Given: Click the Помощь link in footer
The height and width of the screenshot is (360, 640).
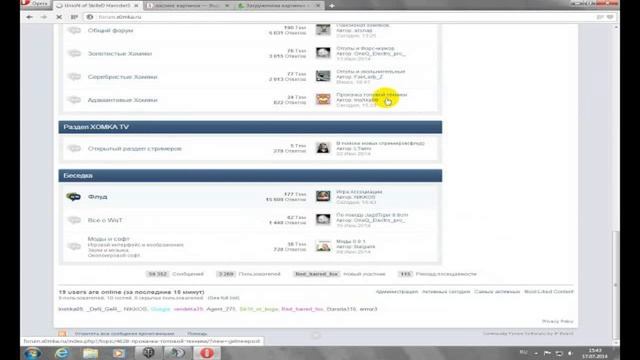Looking at the screenshot, I should (197, 333).
